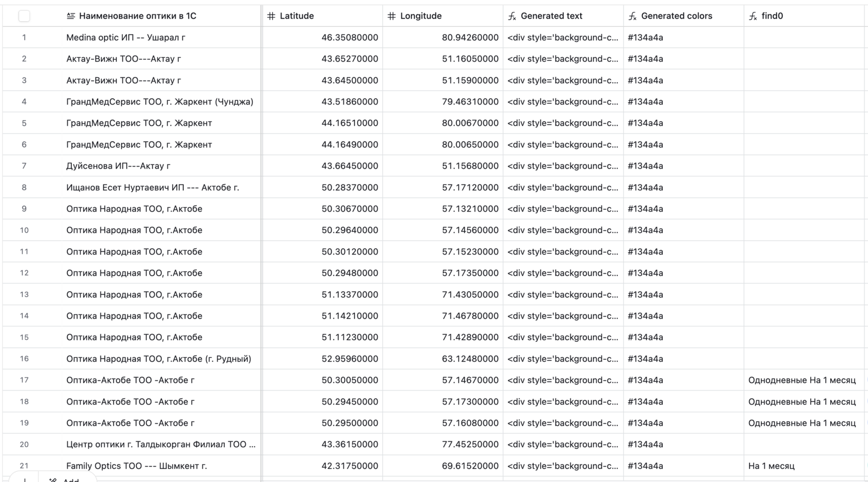Click row number 21 in the grid
This screenshot has height=482, width=868.
[24, 466]
